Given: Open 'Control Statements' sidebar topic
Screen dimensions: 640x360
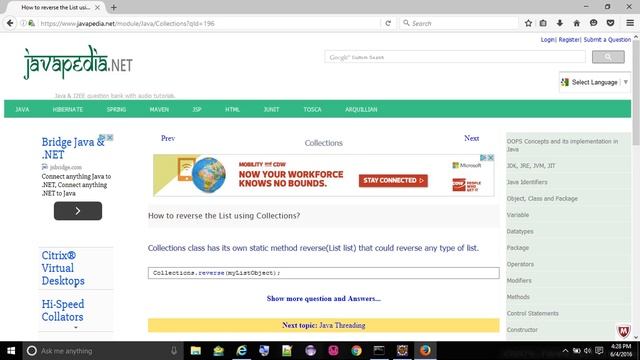Looking at the screenshot, I should pos(532,313).
